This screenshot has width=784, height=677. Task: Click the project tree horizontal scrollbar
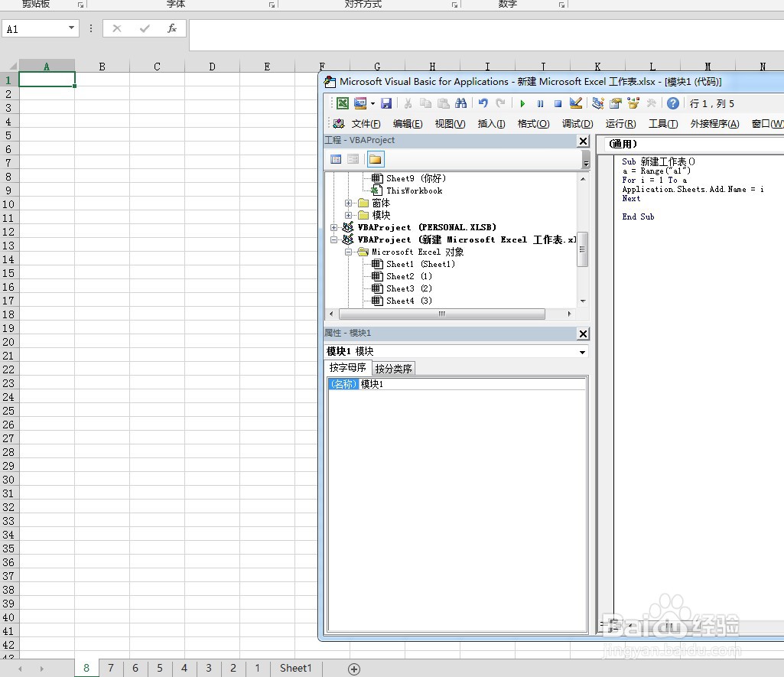pos(442,314)
